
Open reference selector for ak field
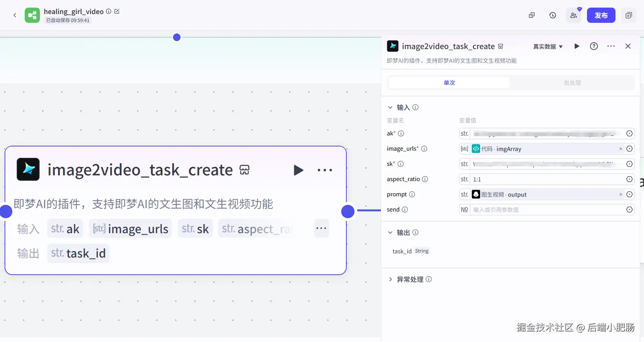coord(630,134)
